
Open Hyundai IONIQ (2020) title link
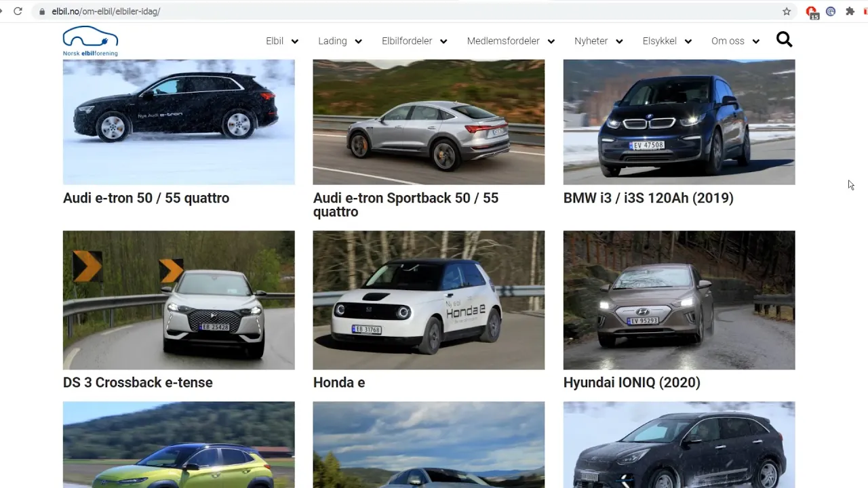632,382
